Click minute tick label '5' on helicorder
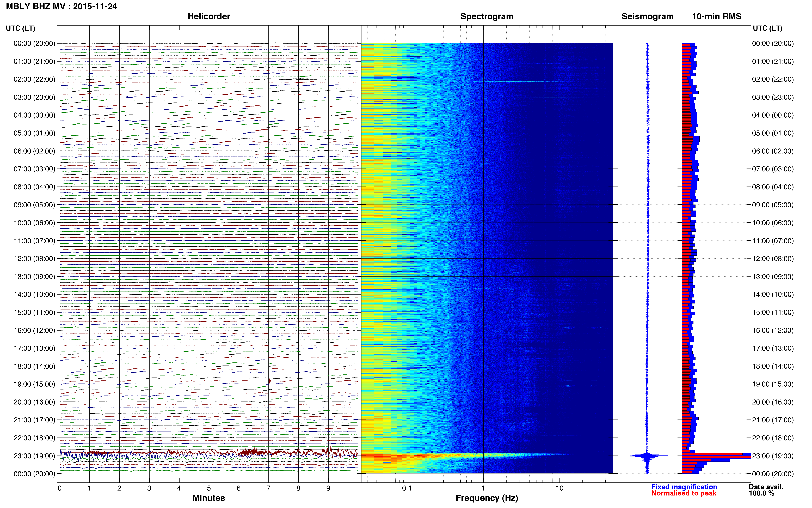 tap(209, 488)
